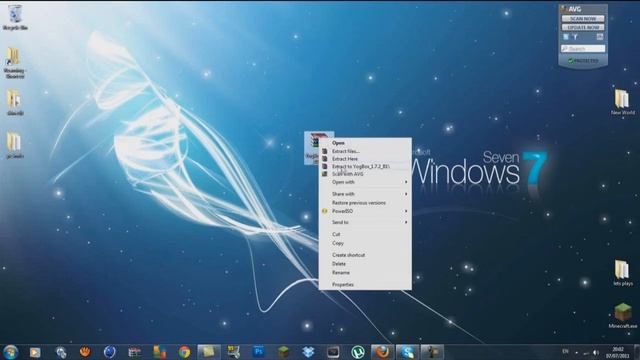Click the Windows Start orb
Image resolution: width=640 pixels, height=360 pixels.
pos(11,352)
